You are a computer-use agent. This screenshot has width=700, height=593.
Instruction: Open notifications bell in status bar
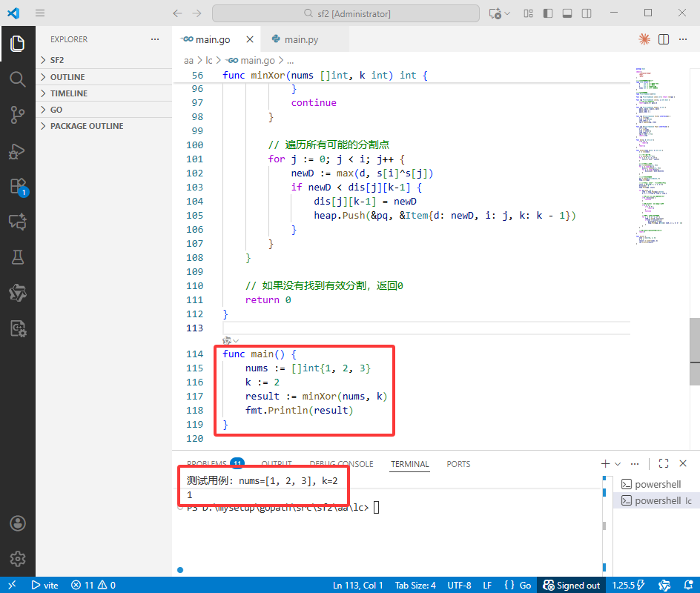(x=688, y=585)
